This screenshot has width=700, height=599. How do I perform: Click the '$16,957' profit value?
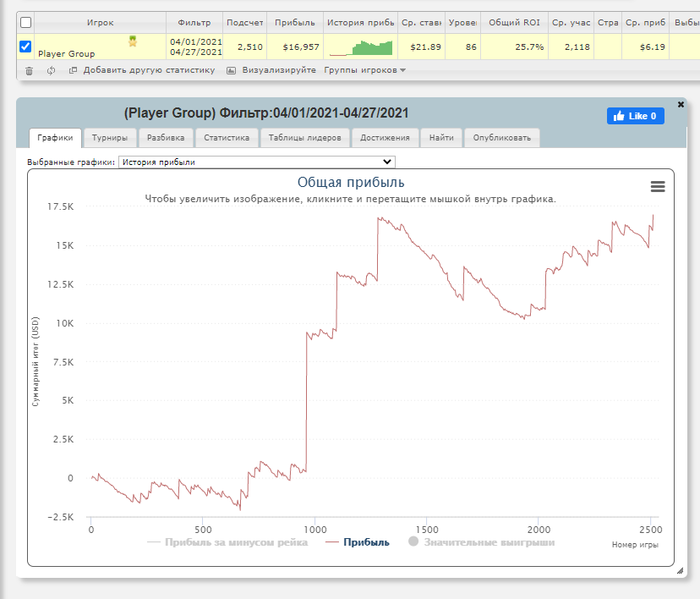tap(301, 47)
